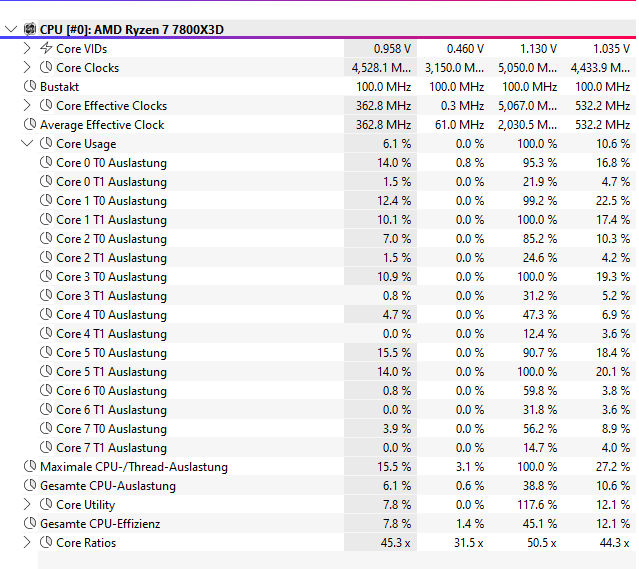Select the Core Effective Clocks label
639x569 pixels.
(x=112, y=106)
